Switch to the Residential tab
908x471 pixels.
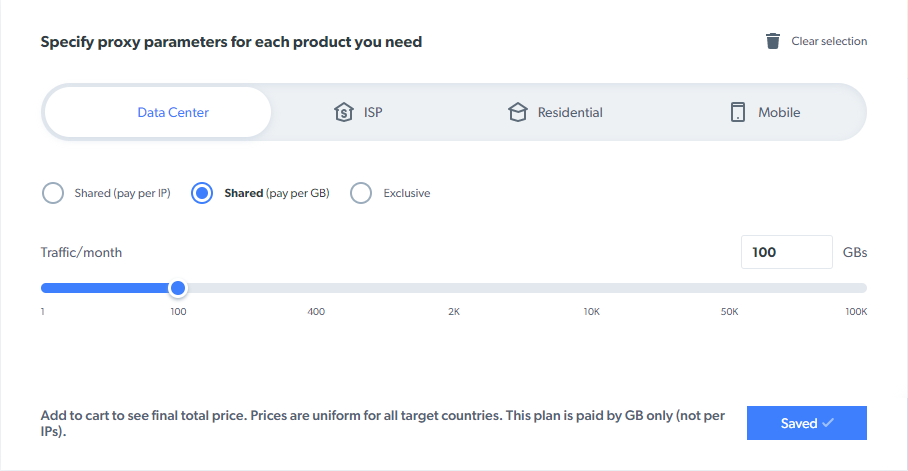569,112
